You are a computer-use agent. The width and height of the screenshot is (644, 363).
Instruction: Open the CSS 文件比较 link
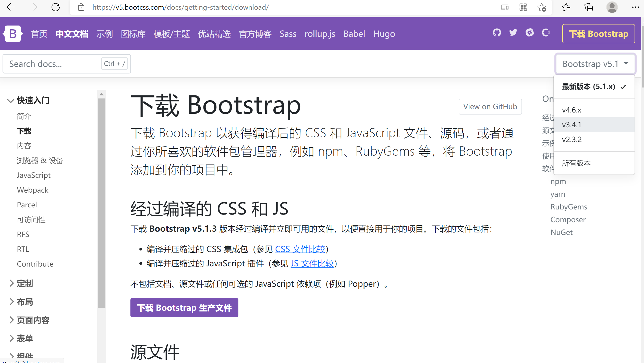click(300, 249)
